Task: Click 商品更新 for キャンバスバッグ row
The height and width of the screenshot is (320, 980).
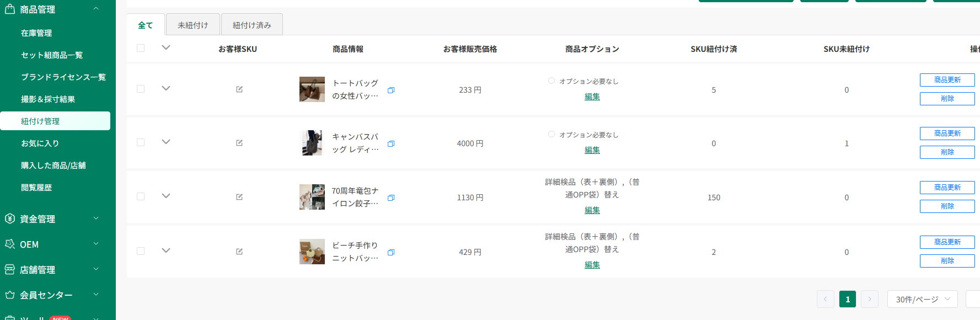Action: [x=947, y=134]
